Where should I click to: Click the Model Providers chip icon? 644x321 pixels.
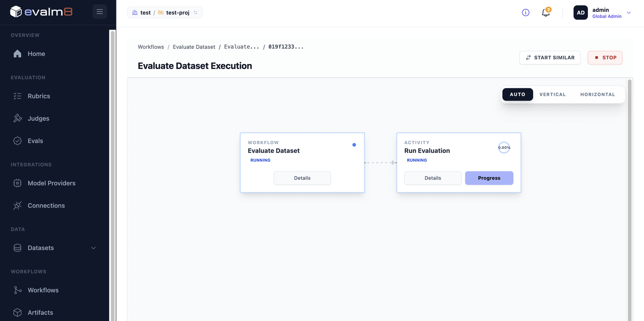click(17, 183)
